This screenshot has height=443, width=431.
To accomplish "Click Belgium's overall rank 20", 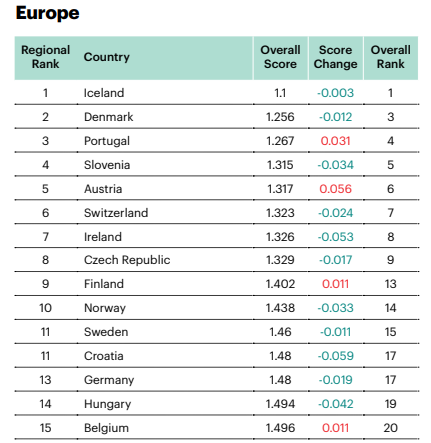I will (x=391, y=428).
